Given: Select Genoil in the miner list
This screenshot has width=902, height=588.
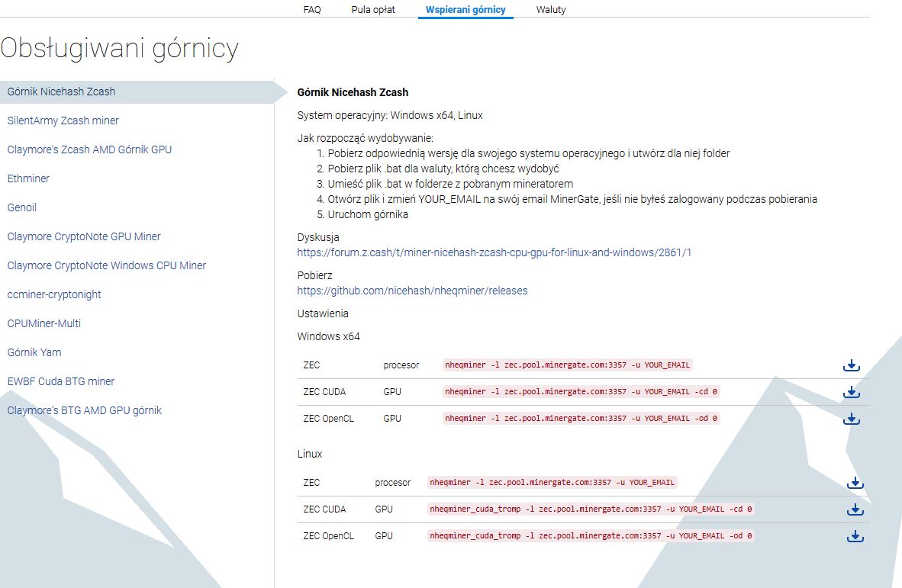Looking at the screenshot, I should pyautogui.click(x=22, y=207).
